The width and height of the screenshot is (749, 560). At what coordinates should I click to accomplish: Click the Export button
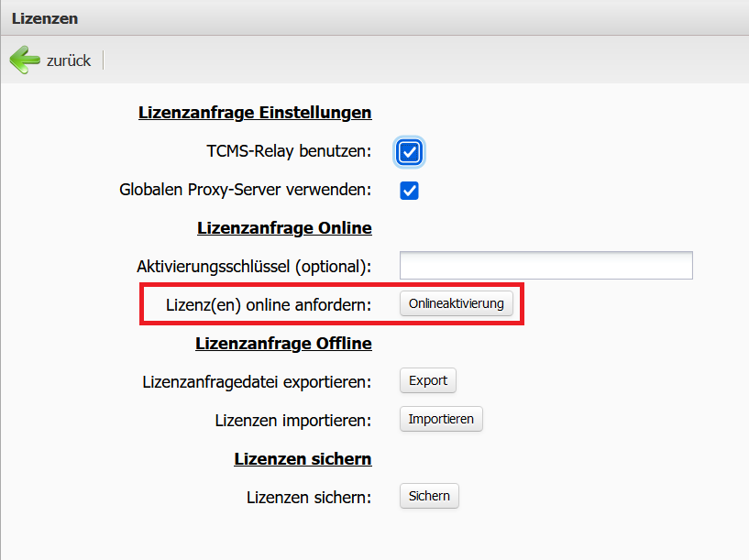click(x=428, y=380)
